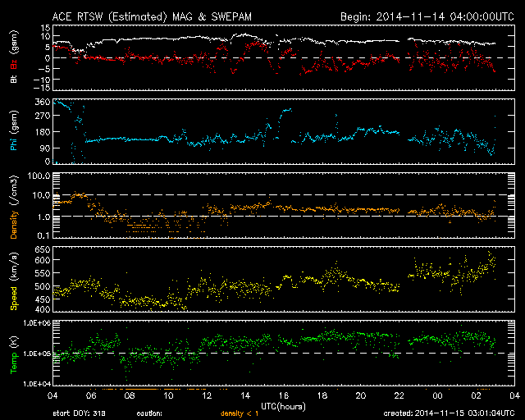Click the start DOY: 318 text

[x=80, y=413]
